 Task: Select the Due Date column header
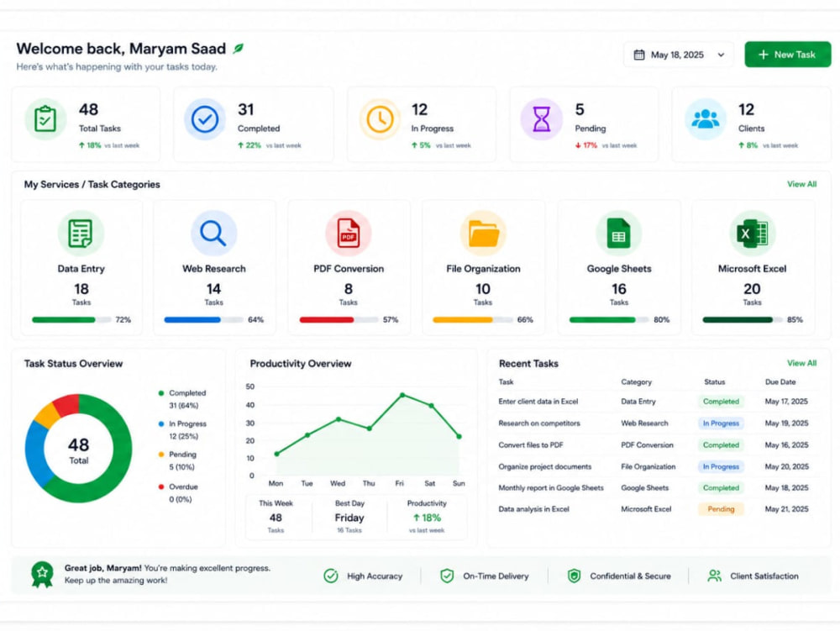pos(780,382)
